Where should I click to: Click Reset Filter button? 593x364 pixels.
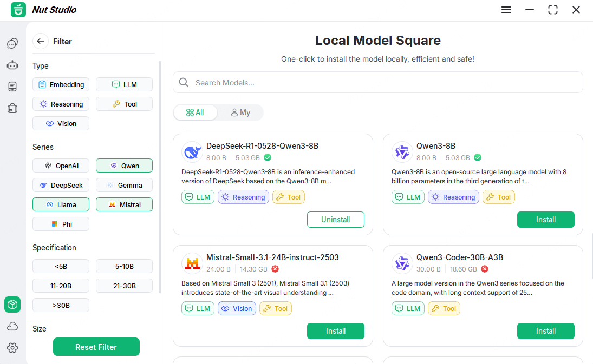click(96, 347)
